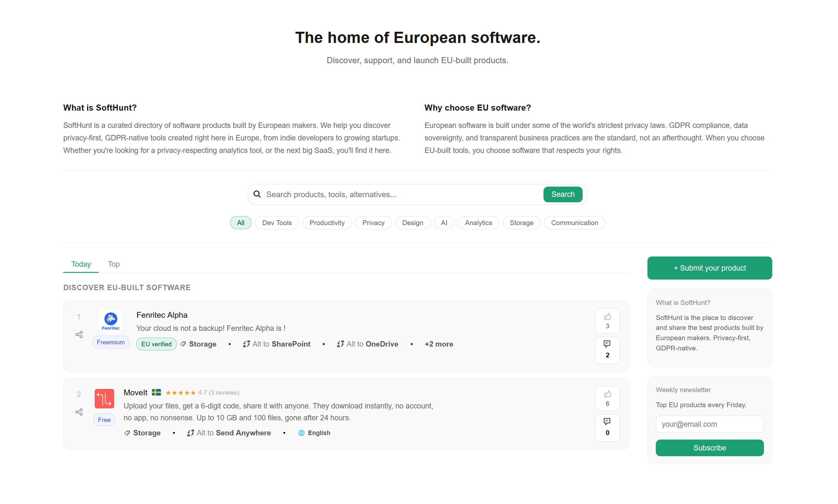Open the MoveIt product title
The height and width of the screenshot is (504, 838).
pyautogui.click(x=136, y=393)
